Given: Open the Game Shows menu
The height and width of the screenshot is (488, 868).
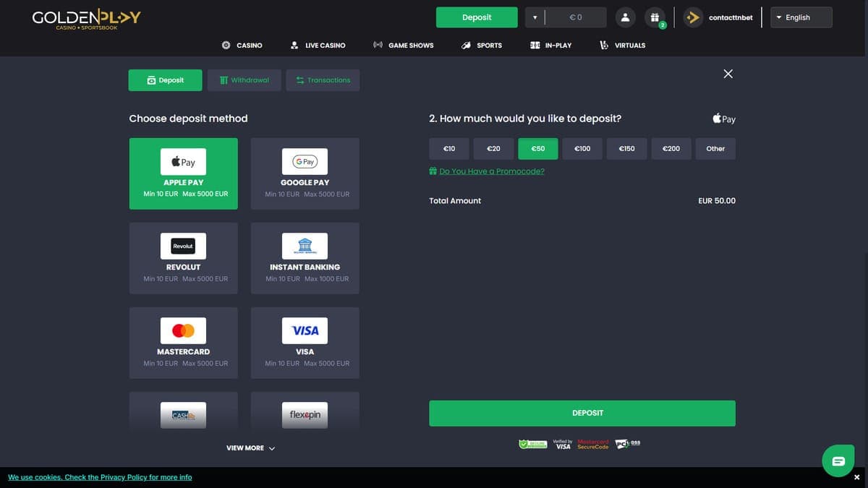Looking at the screenshot, I should (x=404, y=45).
